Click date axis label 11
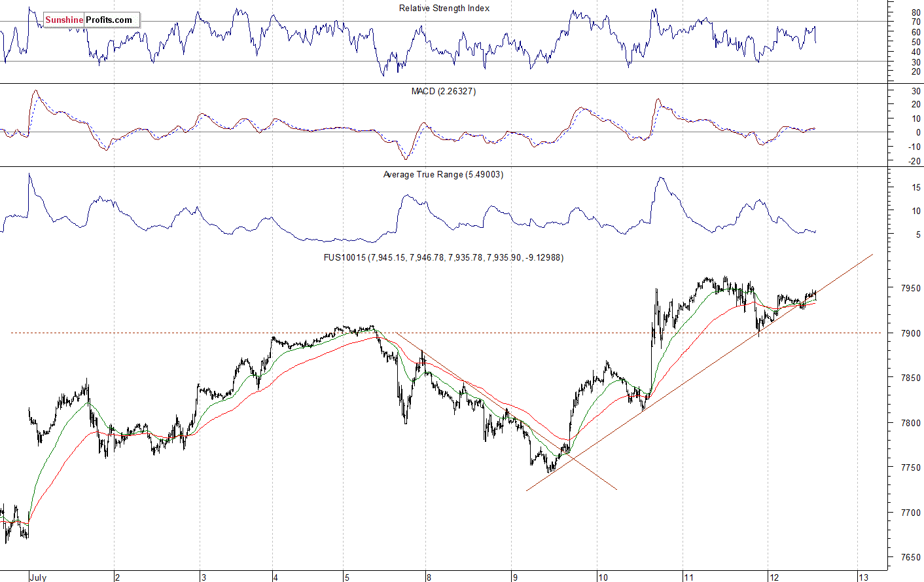 (x=688, y=577)
